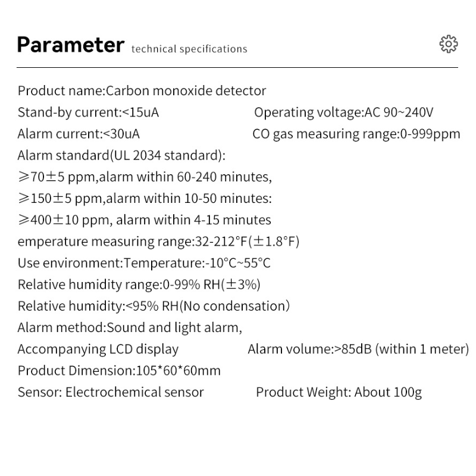Click the Operating voltage AC 90~240V text
The width and height of the screenshot is (476, 476).
pyautogui.click(x=344, y=112)
